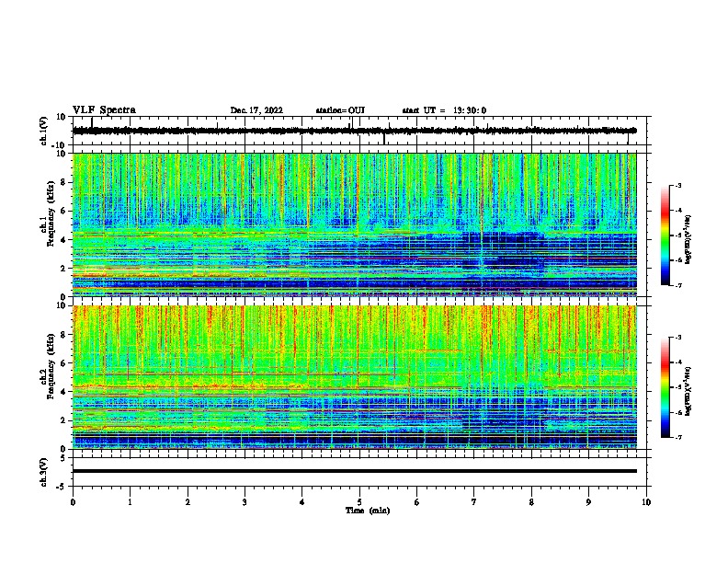The height and width of the screenshot is (563, 728).
Task: Click time axis tick label "6"
Action: pyautogui.click(x=417, y=502)
